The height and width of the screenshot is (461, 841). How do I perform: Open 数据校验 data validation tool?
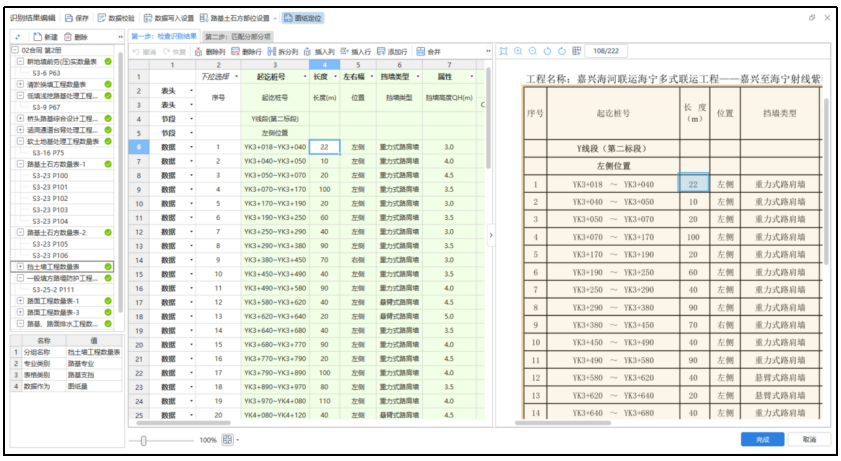pyautogui.click(x=116, y=18)
